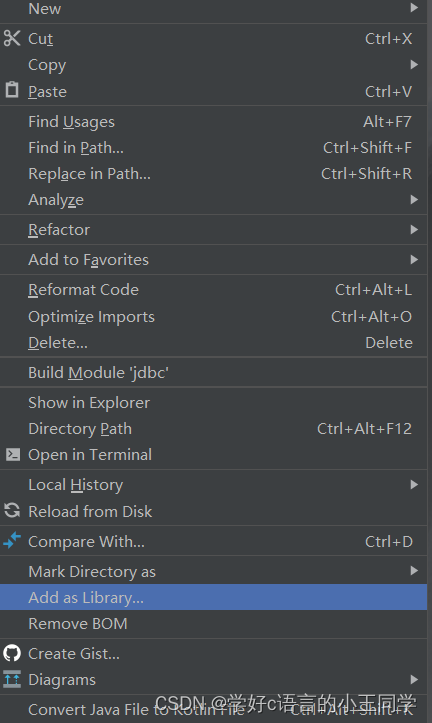The image size is (432, 723).
Task: Select Show in Explorer
Action: 213,403
